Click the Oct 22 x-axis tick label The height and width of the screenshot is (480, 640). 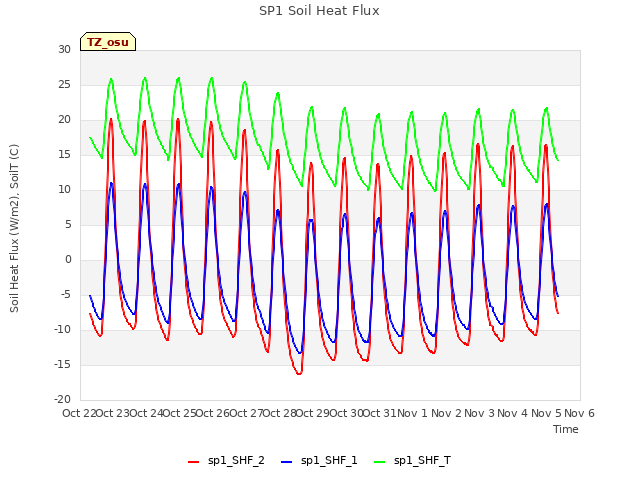click(79, 413)
